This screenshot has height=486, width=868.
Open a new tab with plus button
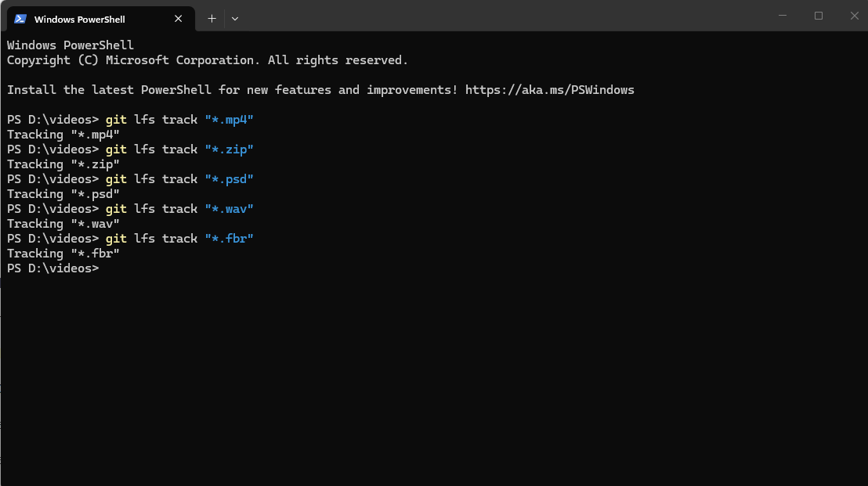(x=212, y=19)
